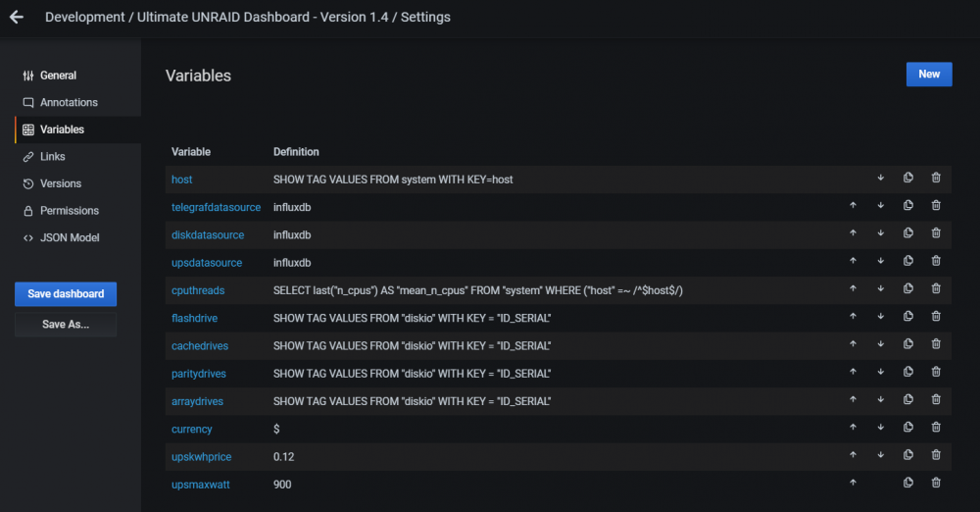Move telegrafdatasource variable down

click(x=881, y=205)
